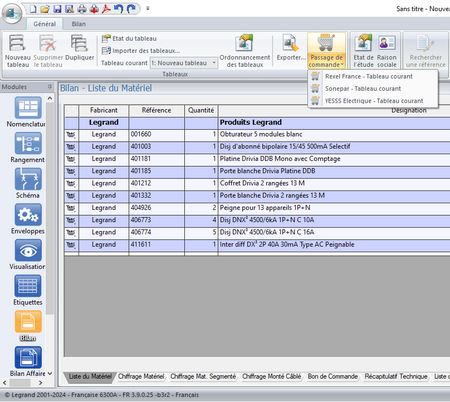
Task: Open the Bilan Affaire module
Action: 28,362
